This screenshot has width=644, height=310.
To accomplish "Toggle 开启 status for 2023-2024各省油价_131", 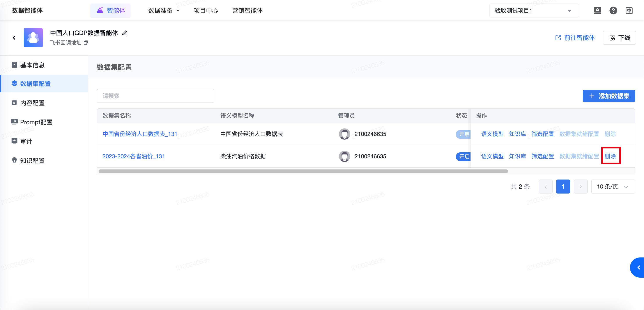I will 463,156.
